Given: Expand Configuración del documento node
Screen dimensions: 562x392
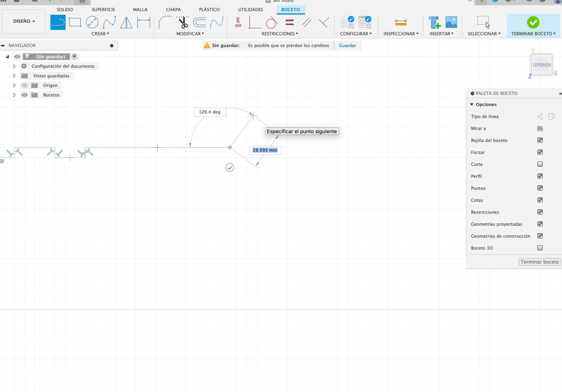Looking at the screenshot, I should click(x=14, y=66).
